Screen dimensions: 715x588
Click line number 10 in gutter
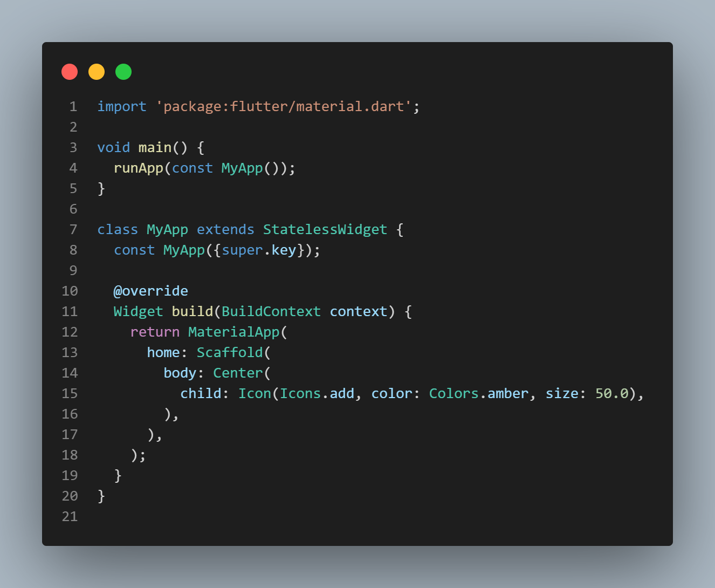pyautogui.click(x=70, y=291)
